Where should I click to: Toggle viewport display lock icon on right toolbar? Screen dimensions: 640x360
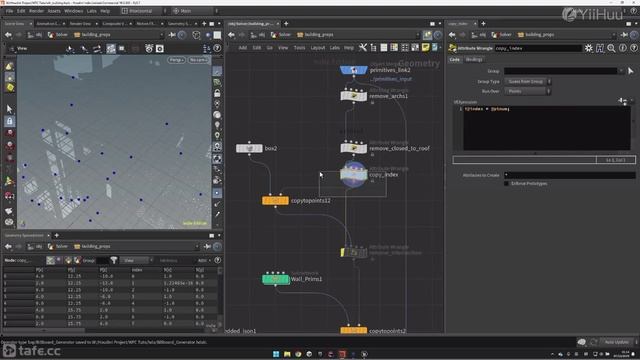217,93
